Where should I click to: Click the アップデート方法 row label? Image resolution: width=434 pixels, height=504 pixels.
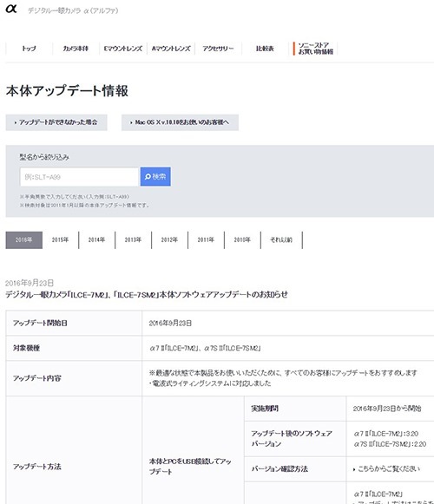pos(36,467)
